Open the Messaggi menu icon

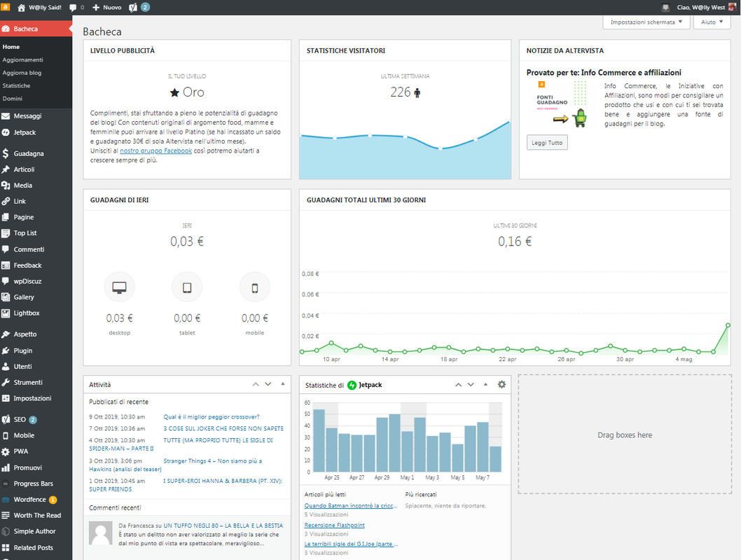point(6,116)
